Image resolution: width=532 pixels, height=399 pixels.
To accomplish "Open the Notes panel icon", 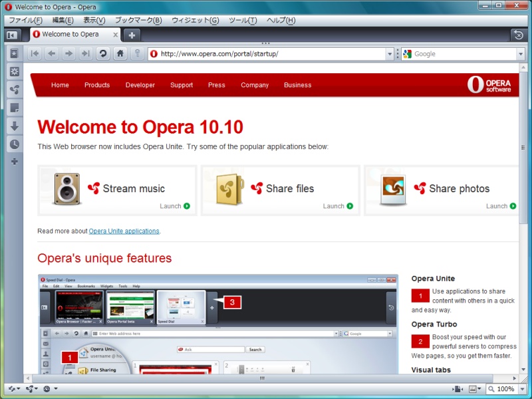I will click(x=14, y=108).
